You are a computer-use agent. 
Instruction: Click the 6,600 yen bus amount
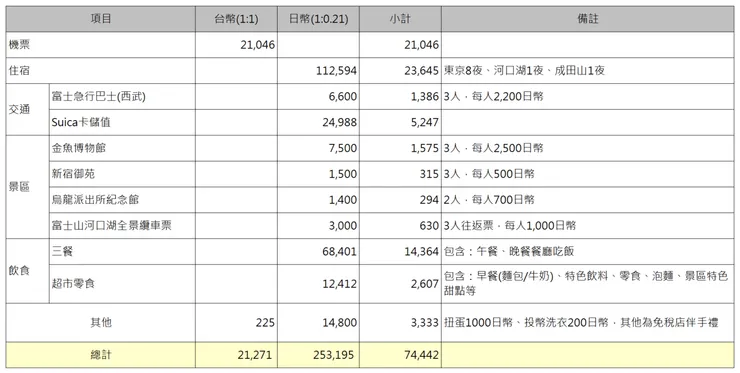click(x=318, y=97)
